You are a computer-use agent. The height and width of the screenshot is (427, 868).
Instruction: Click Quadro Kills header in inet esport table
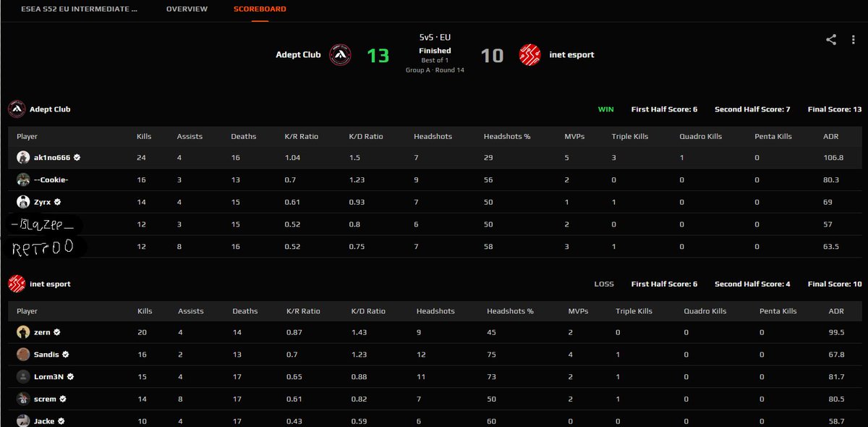point(705,311)
